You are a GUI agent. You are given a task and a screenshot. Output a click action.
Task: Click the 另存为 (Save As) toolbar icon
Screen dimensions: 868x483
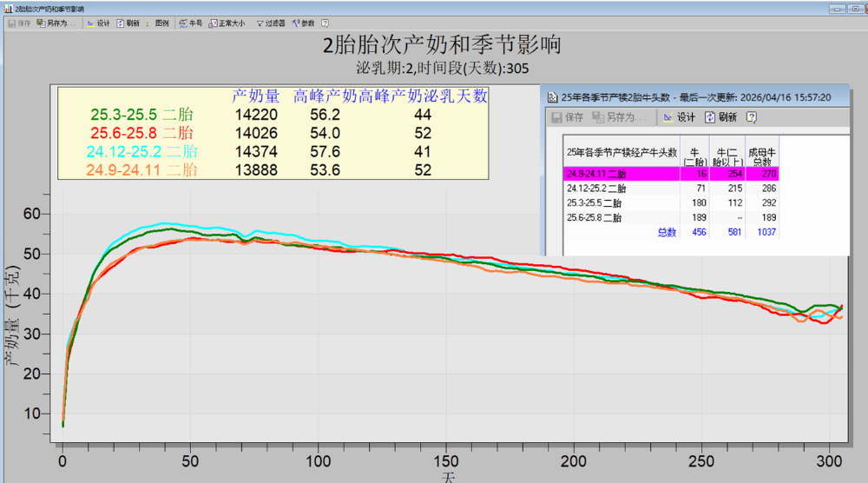[56, 23]
